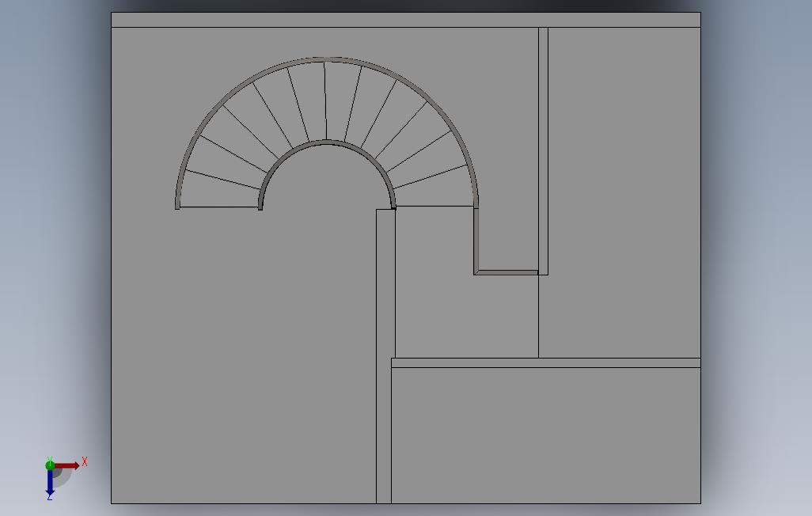Select the horizontal wall strip along the top edge

406,20
